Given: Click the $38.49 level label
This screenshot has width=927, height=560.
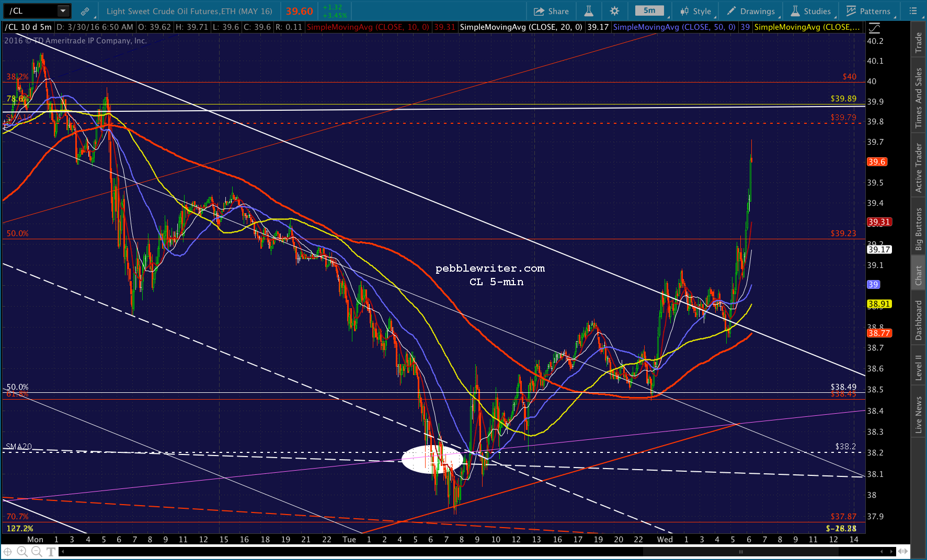Looking at the screenshot, I should (843, 387).
